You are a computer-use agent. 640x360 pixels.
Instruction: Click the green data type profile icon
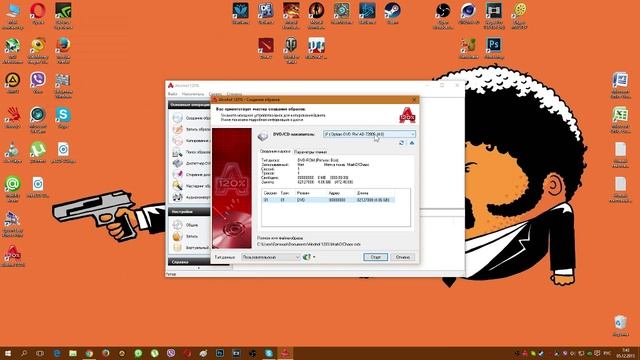click(307, 257)
